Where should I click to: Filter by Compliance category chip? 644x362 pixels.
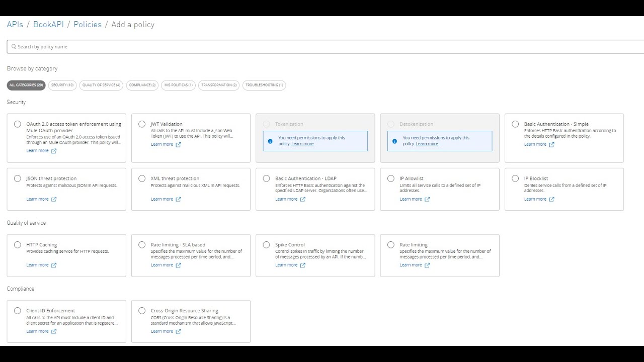[x=142, y=85]
